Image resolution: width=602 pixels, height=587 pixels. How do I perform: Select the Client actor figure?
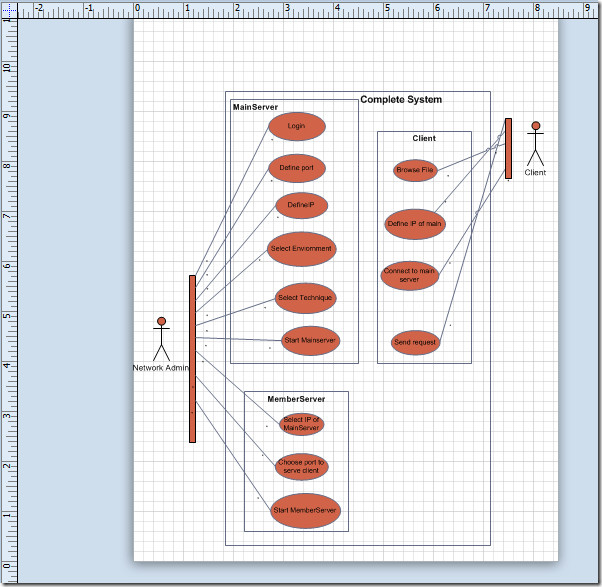[x=536, y=143]
